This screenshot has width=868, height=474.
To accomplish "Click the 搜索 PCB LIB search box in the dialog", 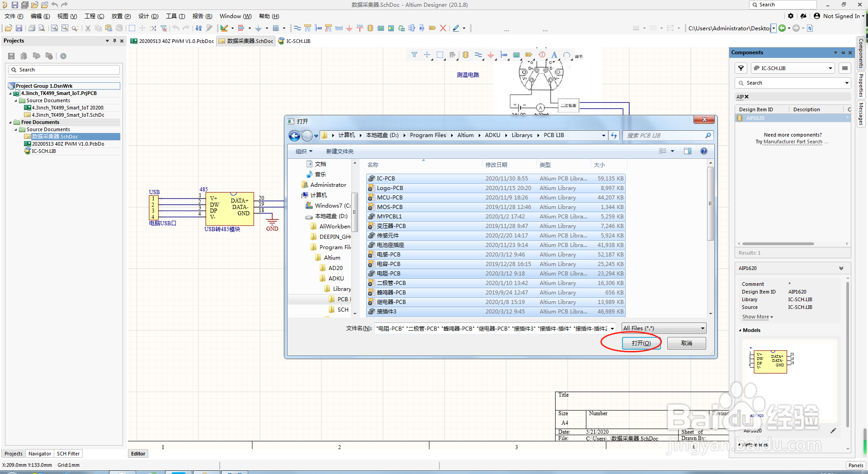I will [x=668, y=135].
